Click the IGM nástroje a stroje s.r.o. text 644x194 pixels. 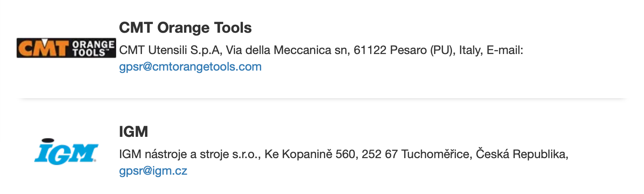coord(190,154)
